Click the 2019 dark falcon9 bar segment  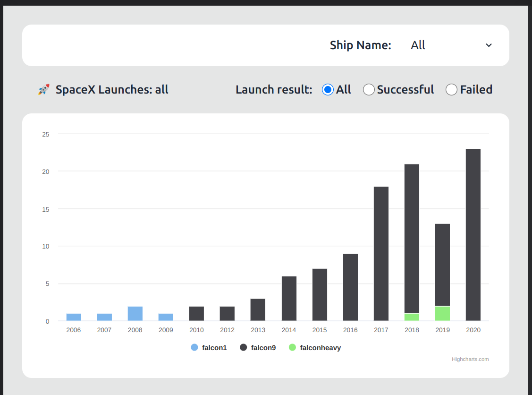442,265
